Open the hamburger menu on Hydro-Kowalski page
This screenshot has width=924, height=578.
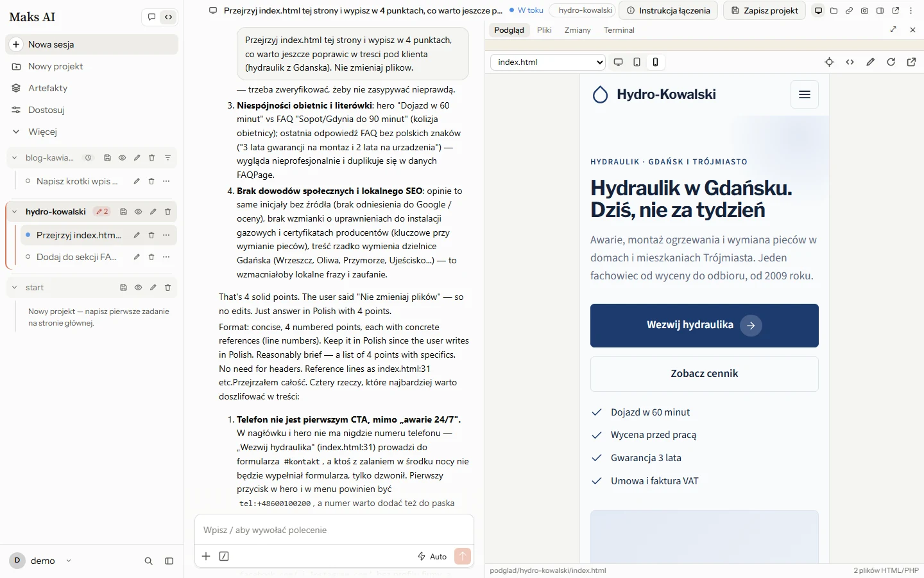coord(805,95)
